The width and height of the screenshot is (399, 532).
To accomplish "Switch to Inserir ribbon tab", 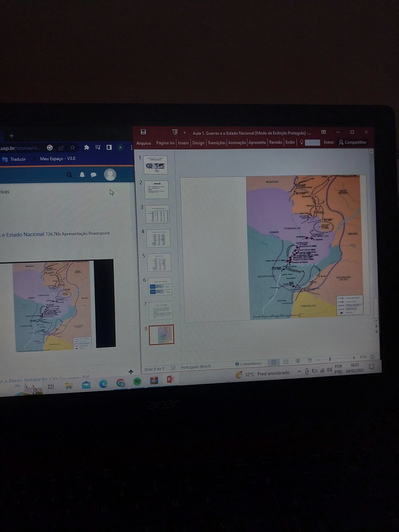I will (x=184, y=143).
